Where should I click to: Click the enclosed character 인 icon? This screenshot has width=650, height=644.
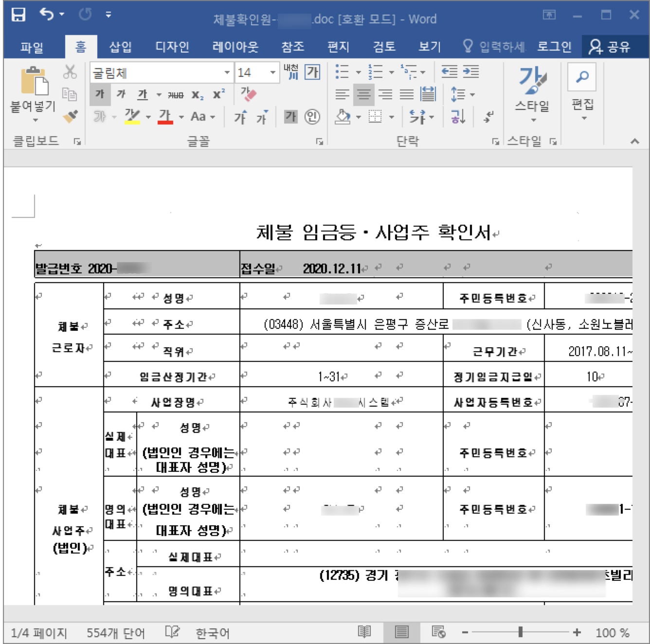pos(312,116)
